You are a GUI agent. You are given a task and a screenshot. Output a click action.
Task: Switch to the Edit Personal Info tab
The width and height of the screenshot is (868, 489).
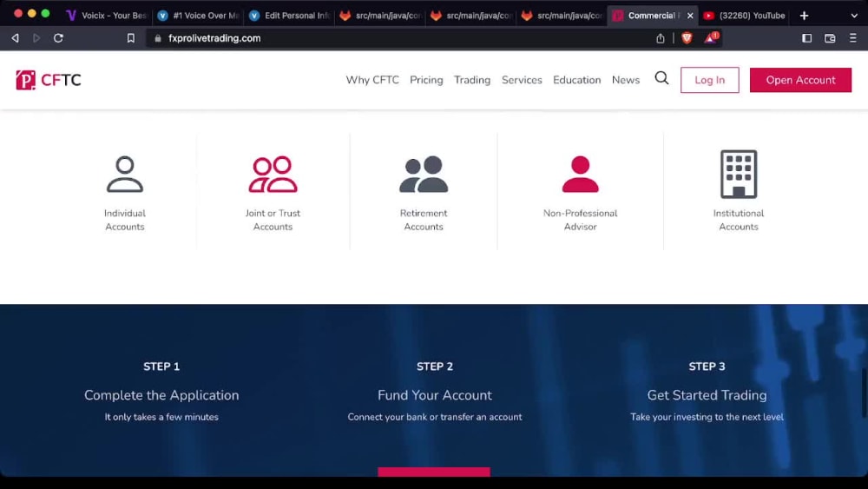pyautogui.click(x=289, y=16)
